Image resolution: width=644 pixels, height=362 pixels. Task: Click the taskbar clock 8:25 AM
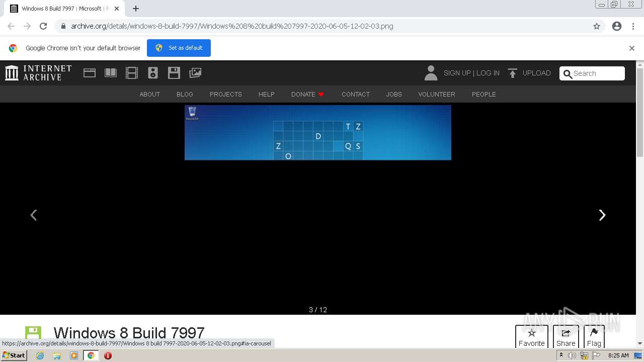[x=618, y=355]
